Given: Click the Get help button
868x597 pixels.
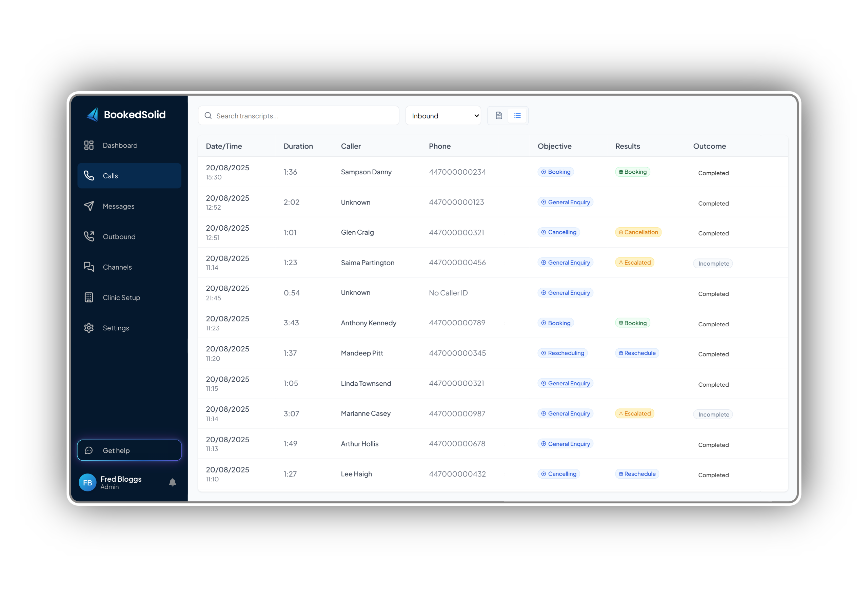Looking at the screenshot, I should tap(129, 450).
